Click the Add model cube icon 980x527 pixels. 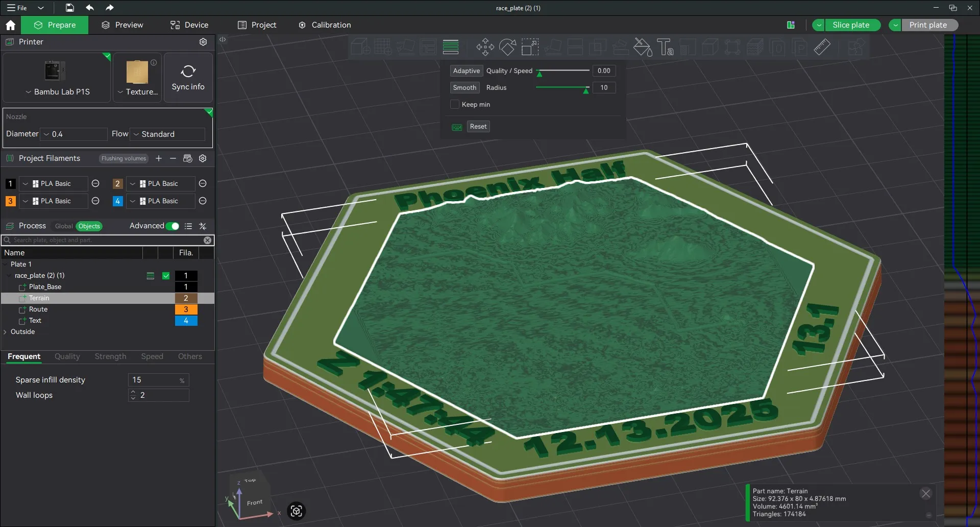pyautogui.click(x=360, y=47)
